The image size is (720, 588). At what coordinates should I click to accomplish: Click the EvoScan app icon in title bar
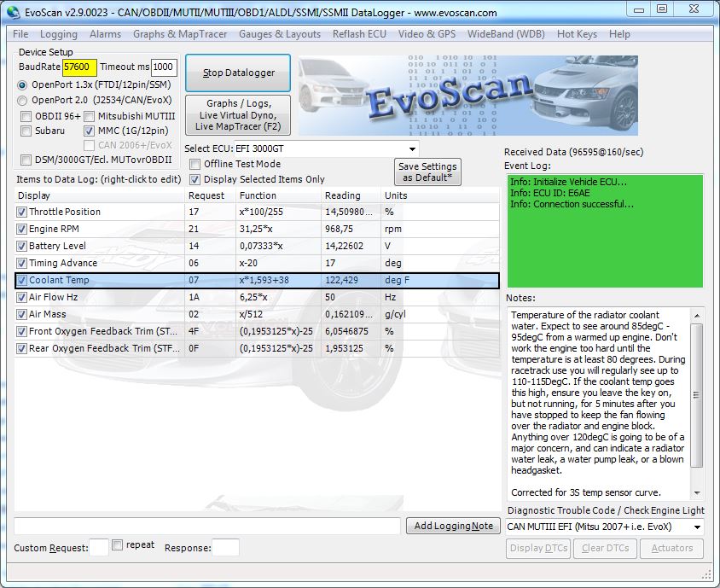tap(14, 12)
